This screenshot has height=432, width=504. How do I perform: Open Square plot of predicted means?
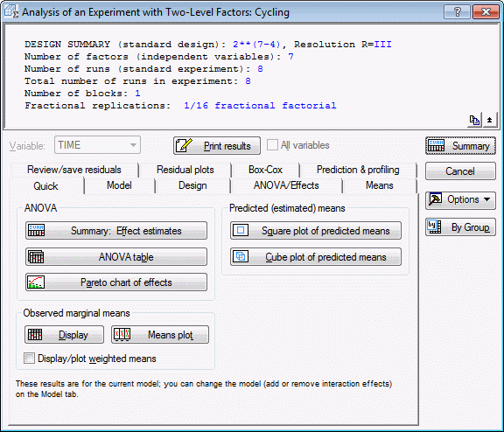pyautogui.click(x=316, y=231)
